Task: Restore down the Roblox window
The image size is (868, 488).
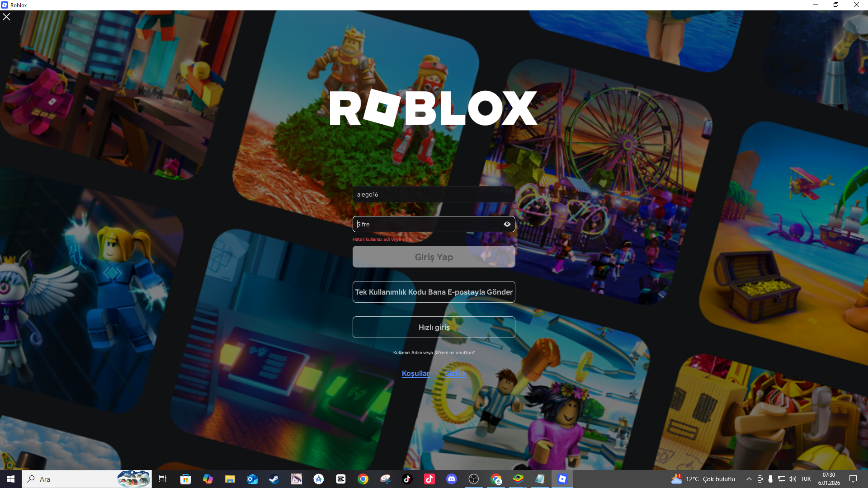Action: click(x=836, y=5)
